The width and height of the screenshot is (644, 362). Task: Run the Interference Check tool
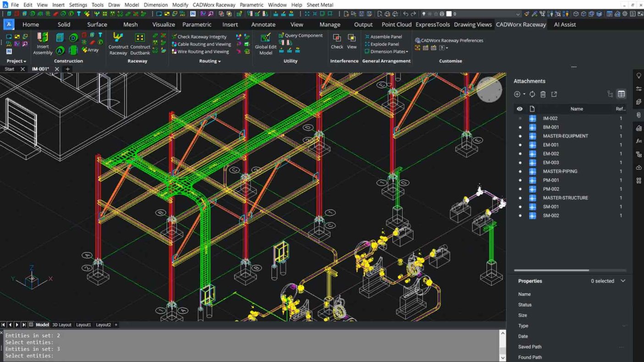coord(337,38)
